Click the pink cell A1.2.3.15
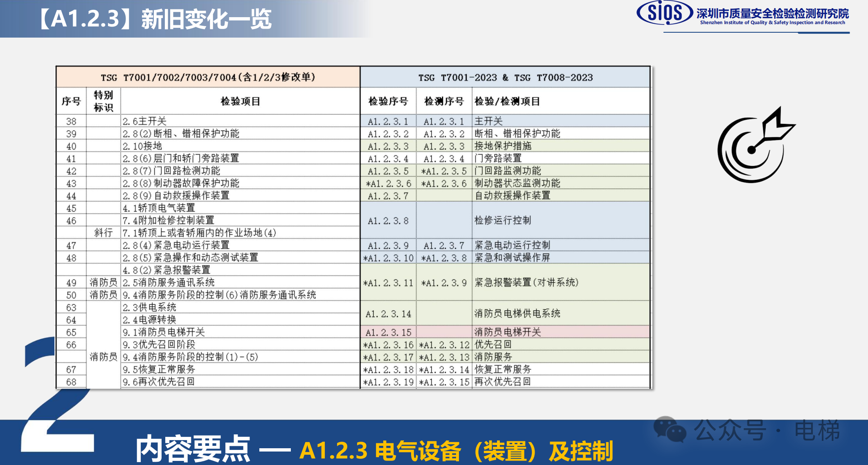 388,332
